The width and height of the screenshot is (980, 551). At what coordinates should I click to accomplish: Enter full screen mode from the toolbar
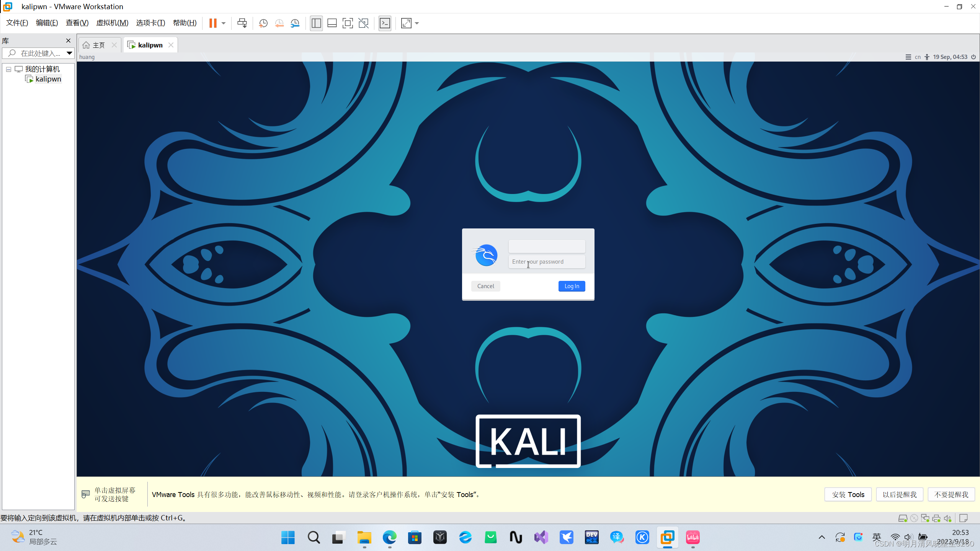[x=348, y=23]
